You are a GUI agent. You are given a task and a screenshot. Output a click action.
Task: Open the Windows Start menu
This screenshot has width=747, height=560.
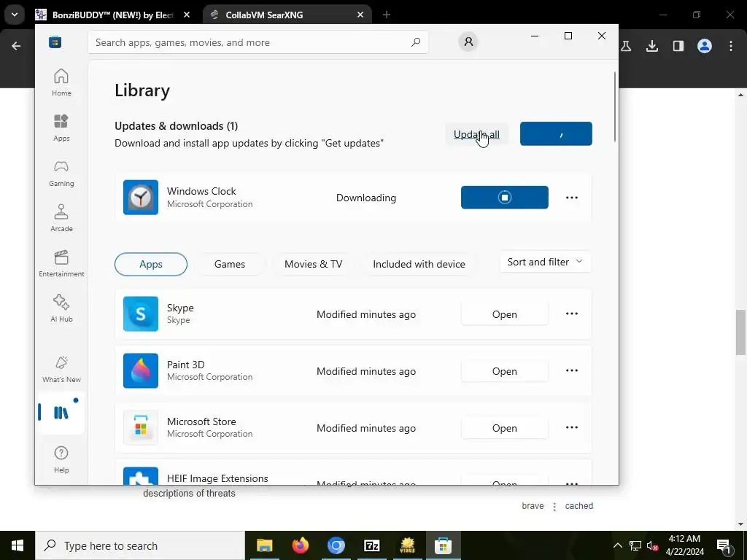pyautogui.click(x=18, y=545)
